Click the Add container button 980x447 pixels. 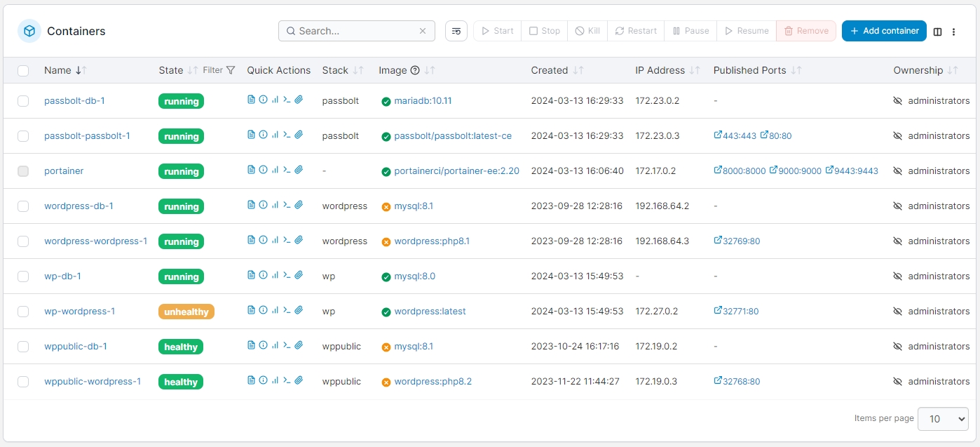(x=884, y=31)
